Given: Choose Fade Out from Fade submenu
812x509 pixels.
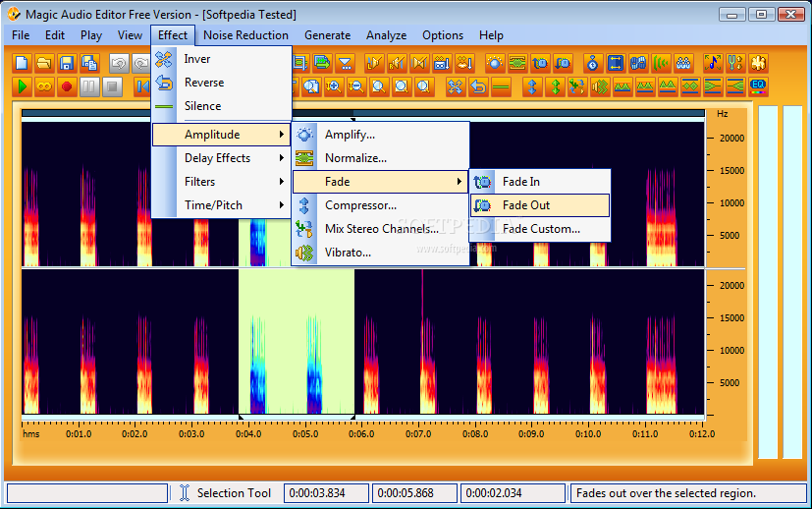Looking at the screenshot, I should [540, 205].
